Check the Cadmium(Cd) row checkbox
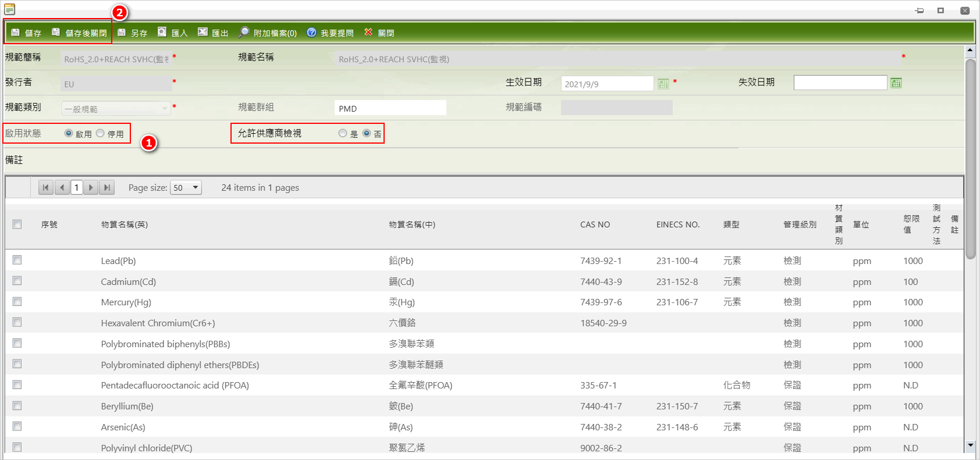The height and width of the screenshot is (460, 980). click(17, 281)
